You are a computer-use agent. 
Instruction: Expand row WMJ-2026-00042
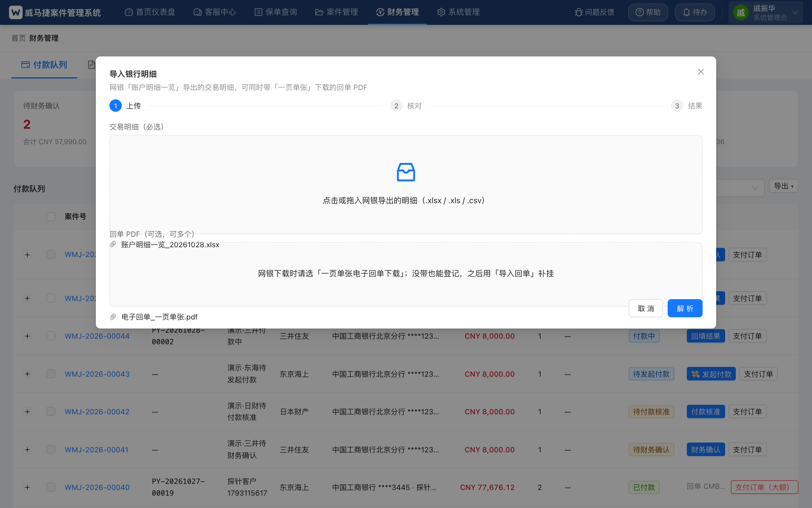27,412
